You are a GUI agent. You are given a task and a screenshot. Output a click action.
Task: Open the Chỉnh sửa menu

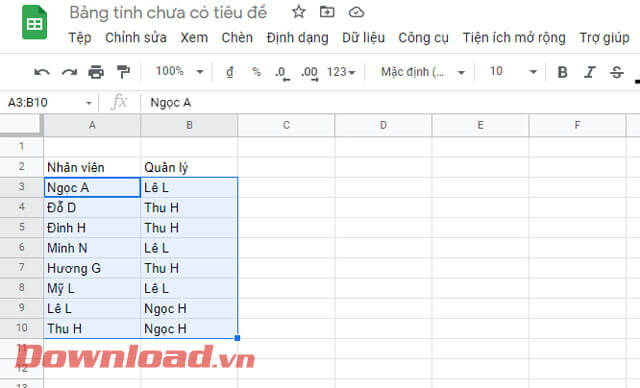(x=136, y=38)
